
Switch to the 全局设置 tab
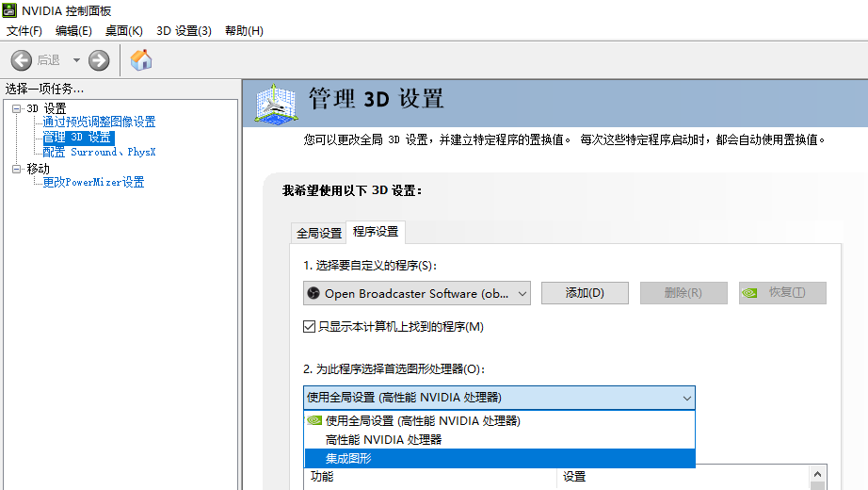tap(319, 234)
